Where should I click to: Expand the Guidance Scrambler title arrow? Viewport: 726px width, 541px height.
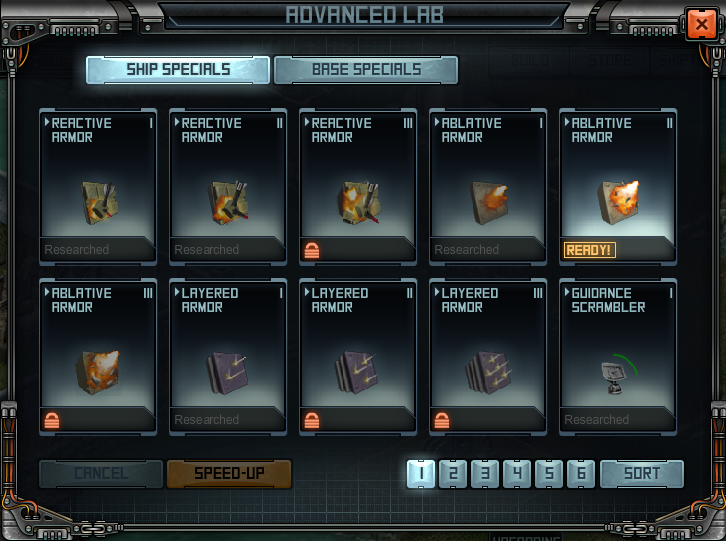coord(567,292)
